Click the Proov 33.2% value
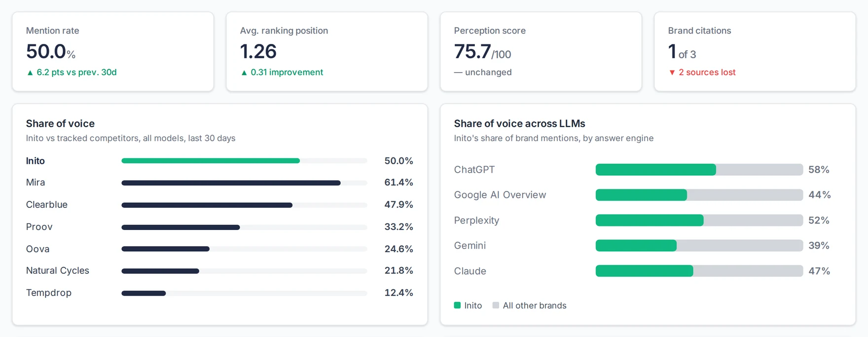 click(x=398, y=227)
